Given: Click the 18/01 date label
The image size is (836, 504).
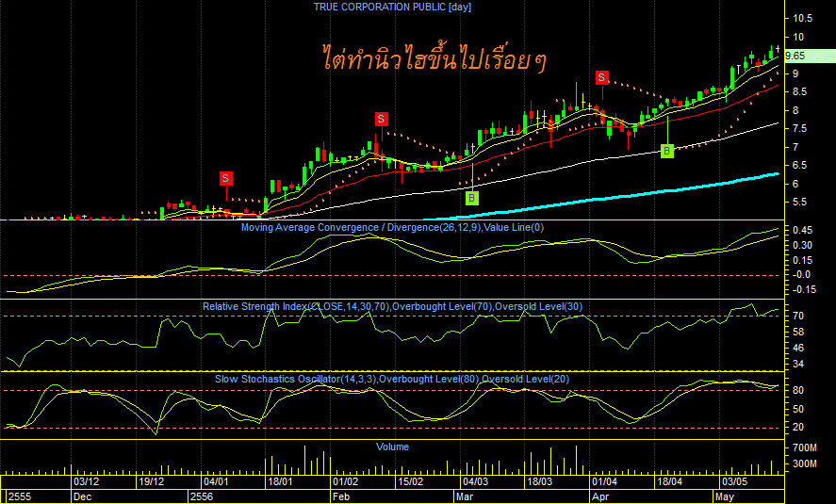Looking at the screenshot, I should point(281,482).
